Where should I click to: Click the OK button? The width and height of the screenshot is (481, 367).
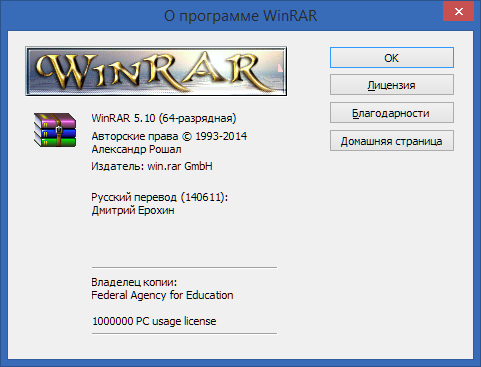pyautogui.click(x=392, y=58)
